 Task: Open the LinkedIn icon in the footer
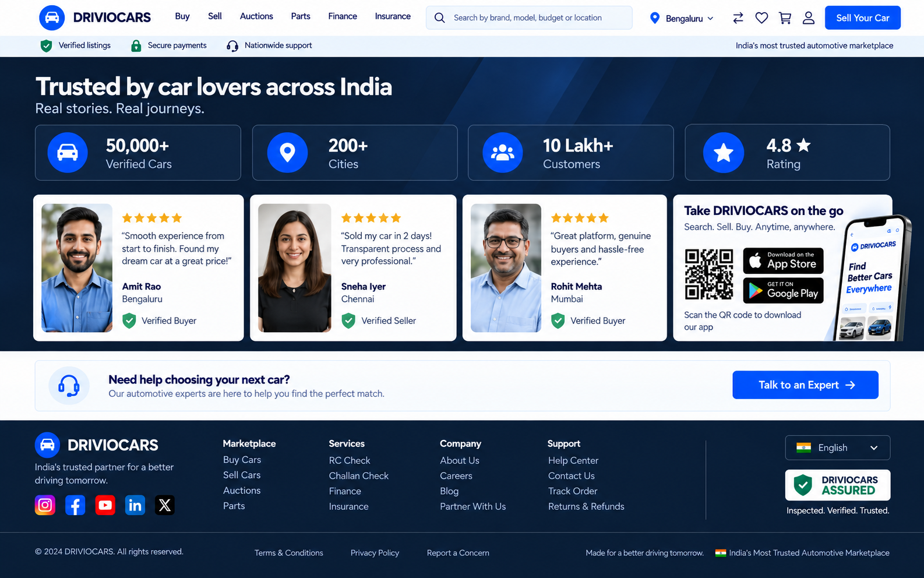pyautogui.click(x=135, y=505)
